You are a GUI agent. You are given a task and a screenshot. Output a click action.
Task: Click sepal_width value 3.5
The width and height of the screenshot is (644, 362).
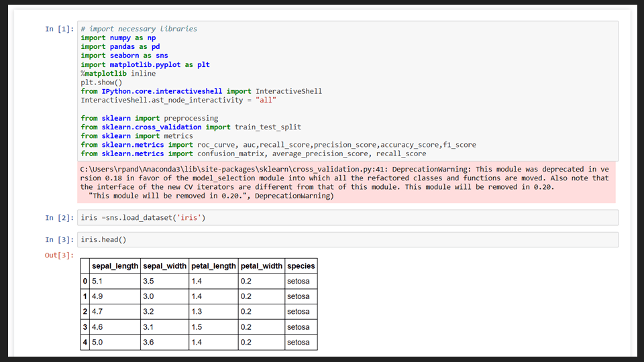165,281
